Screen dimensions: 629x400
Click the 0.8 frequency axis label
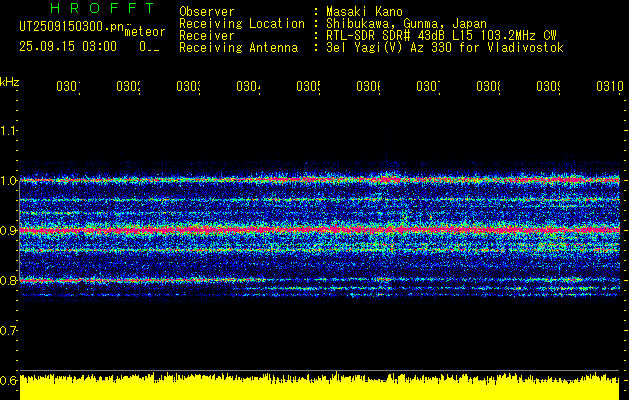[x=8, y=280]
